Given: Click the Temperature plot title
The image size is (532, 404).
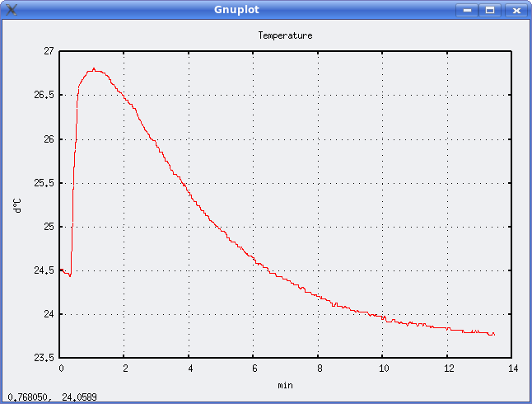Looking at the screenshot, I should (x=285, y=35).
